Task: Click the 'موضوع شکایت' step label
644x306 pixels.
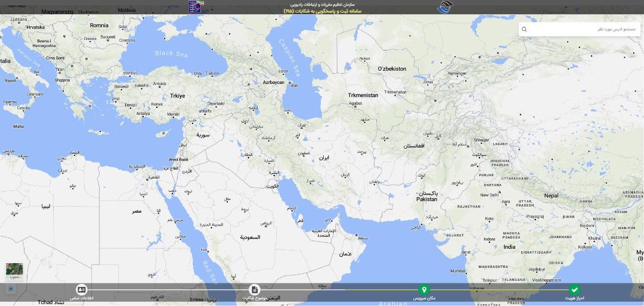Action: [x=254, y=298]
